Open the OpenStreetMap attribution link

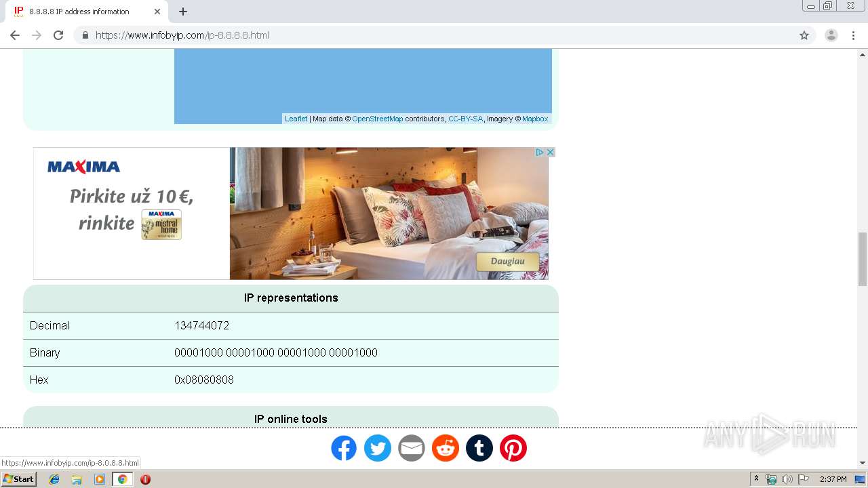click(377, 119)
